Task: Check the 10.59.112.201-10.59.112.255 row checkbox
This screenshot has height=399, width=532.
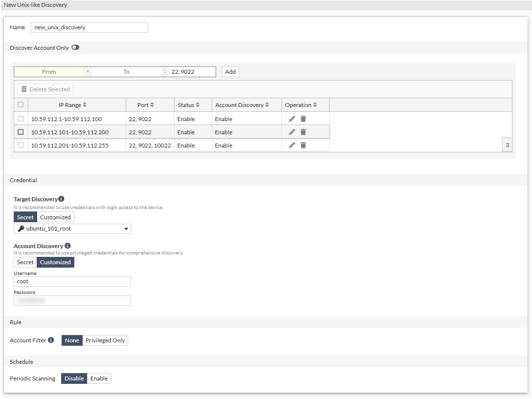Action: [x=21, y=146]
